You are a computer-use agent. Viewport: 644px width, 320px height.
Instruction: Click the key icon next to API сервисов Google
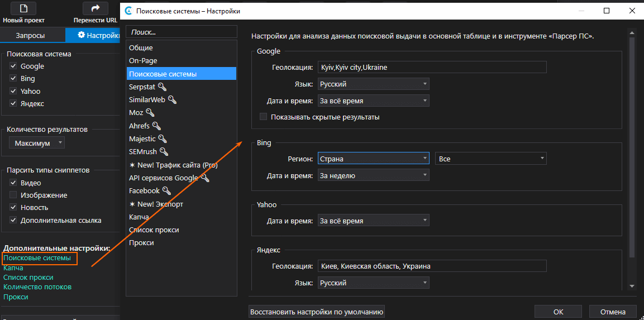205,178
